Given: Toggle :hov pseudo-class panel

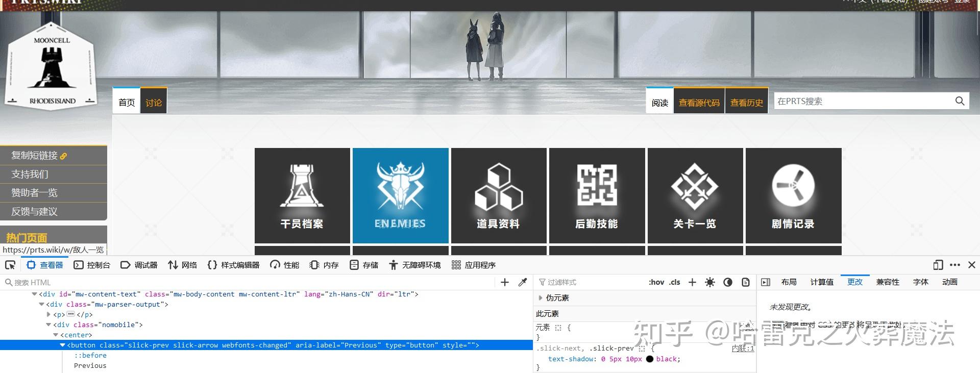Looking at the screenshot, I should (x=656, y=282).
